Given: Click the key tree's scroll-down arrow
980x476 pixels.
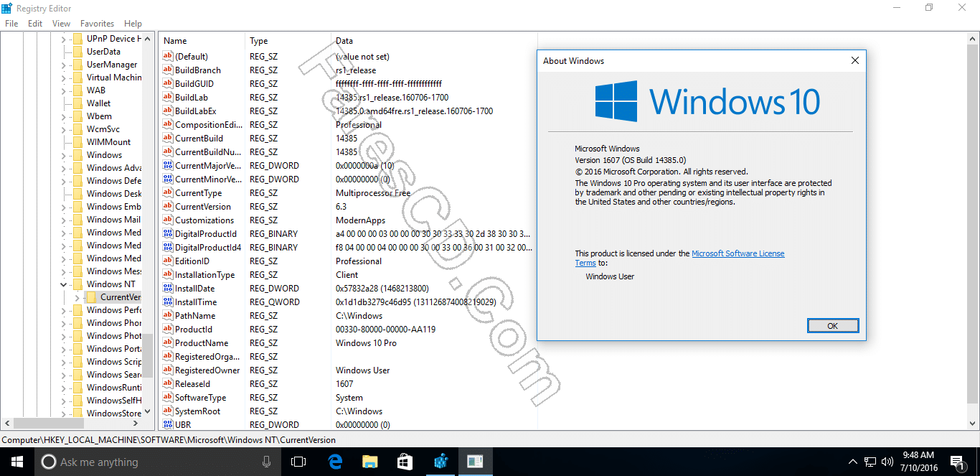Looking at the screenshot, I should pyautogui.click(x=148, y=411).
